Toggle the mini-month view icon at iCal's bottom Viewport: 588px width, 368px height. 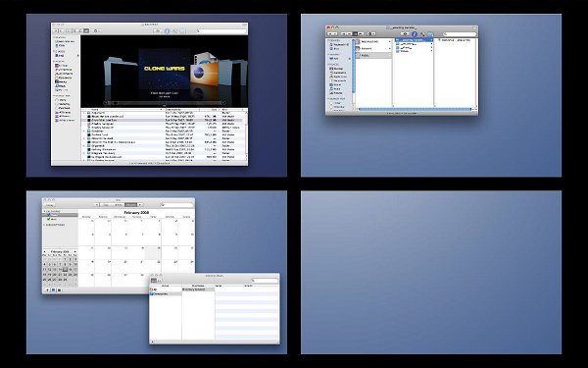(x=53, y=289)
